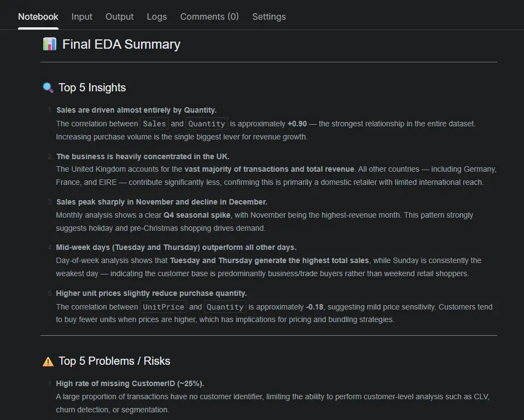Click the bar chart icon beside Final EDA Summary
The width and height of the screenshot is (524, 420).
[49, 44]
